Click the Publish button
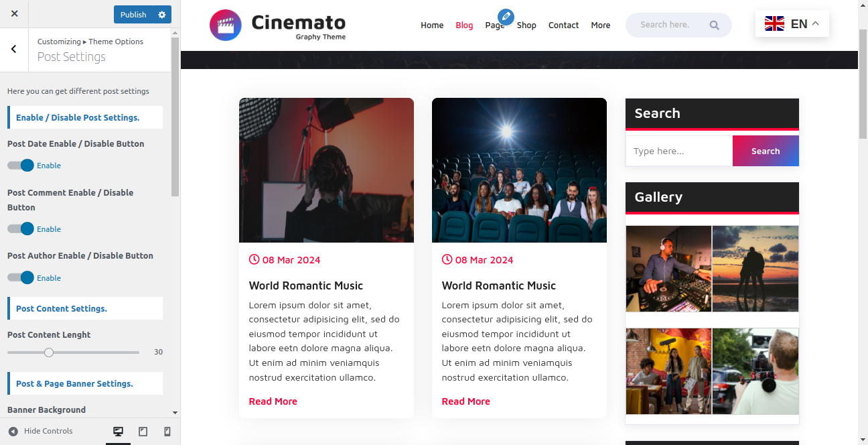The height and width of the screenshot is (445, 868). (x=133, y=14)
